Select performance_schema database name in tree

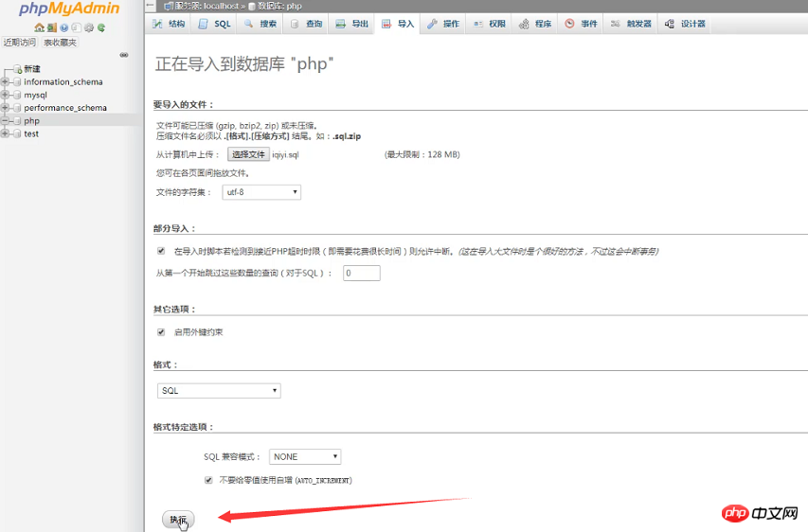65,108
